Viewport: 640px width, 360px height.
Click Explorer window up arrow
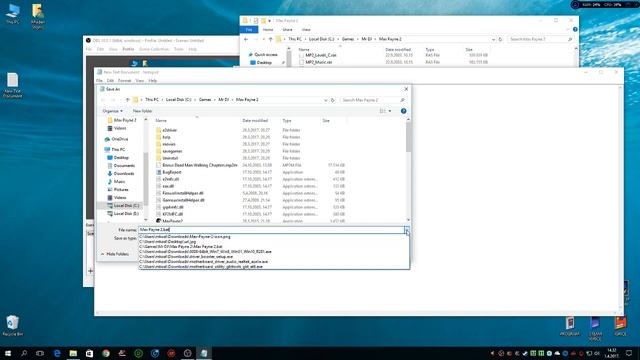(x=270, y=39)
